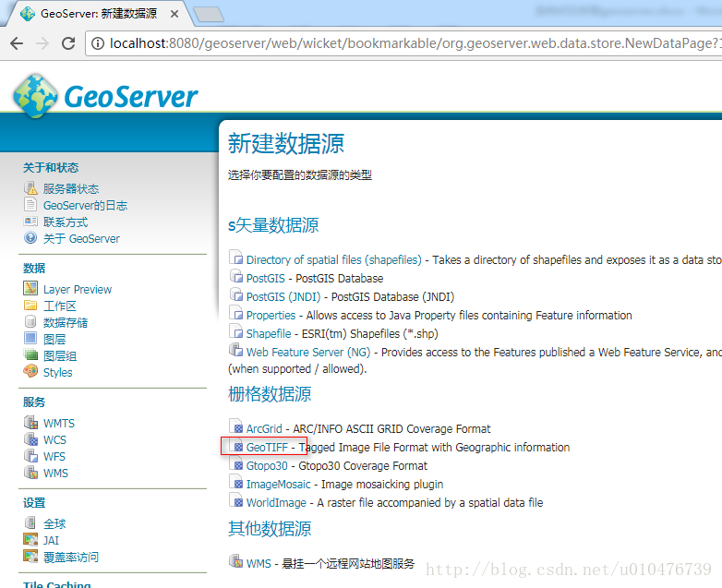Click the PostGIS data source icon
This screenshot has height=588, width=722.
[x=235, y=276]
